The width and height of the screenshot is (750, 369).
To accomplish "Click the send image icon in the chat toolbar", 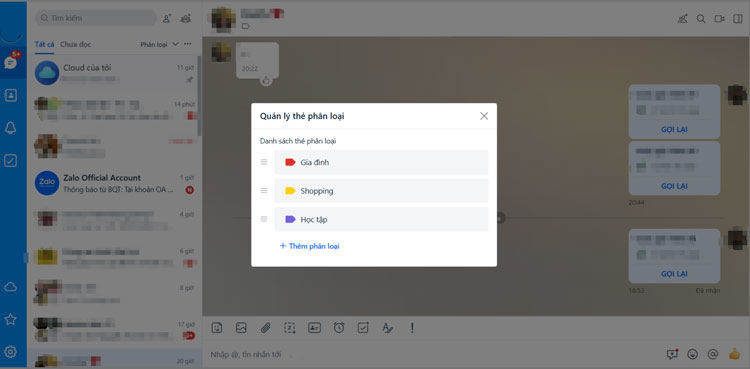I will click(241, 328).
